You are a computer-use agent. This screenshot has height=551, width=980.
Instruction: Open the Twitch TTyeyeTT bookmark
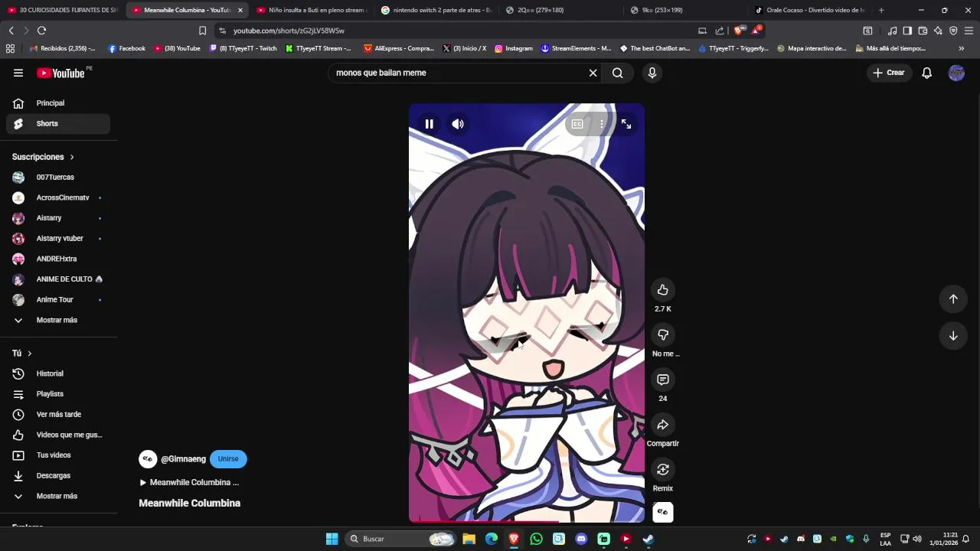click(243, 48)
